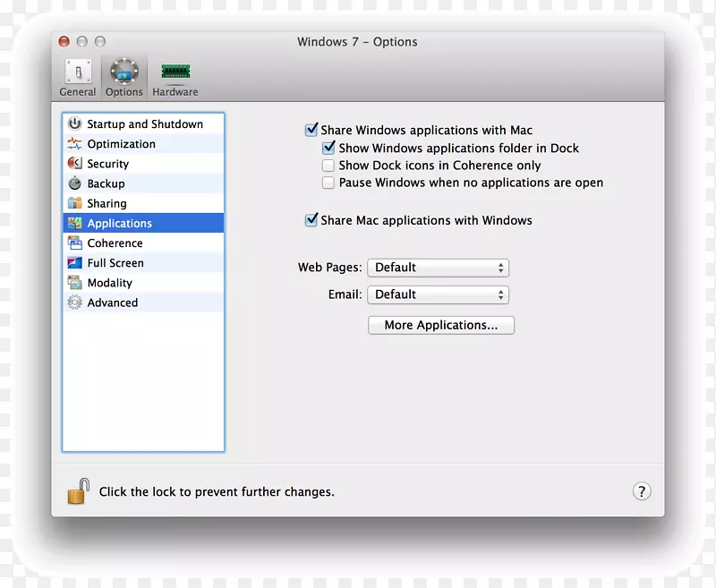Select the Optimization sidebar entry
This screenshot has height=588, width=716.
point(121,144)
